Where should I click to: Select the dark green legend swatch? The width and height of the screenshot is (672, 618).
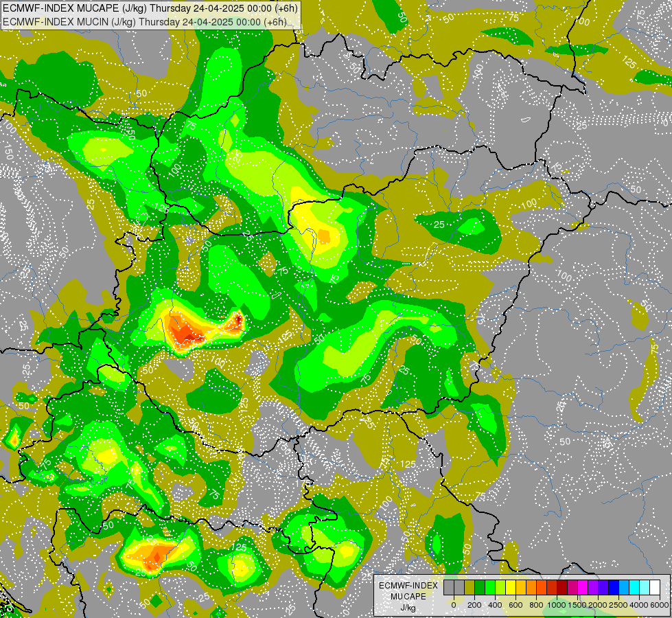480,588
